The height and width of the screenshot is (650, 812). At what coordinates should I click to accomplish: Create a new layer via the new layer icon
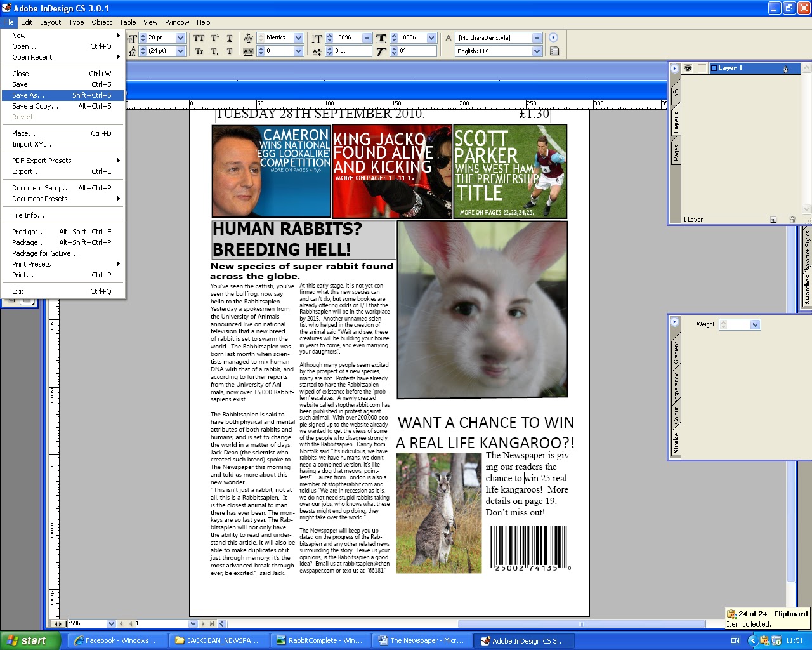click(x=774, y=219)
